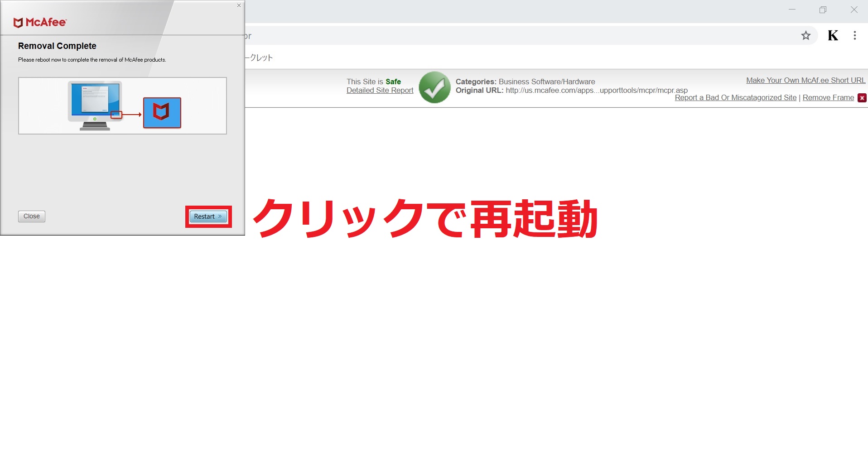Click the Remove Frame link
The height and width of the screenshot is (462, 868).
tap(828, 97)
